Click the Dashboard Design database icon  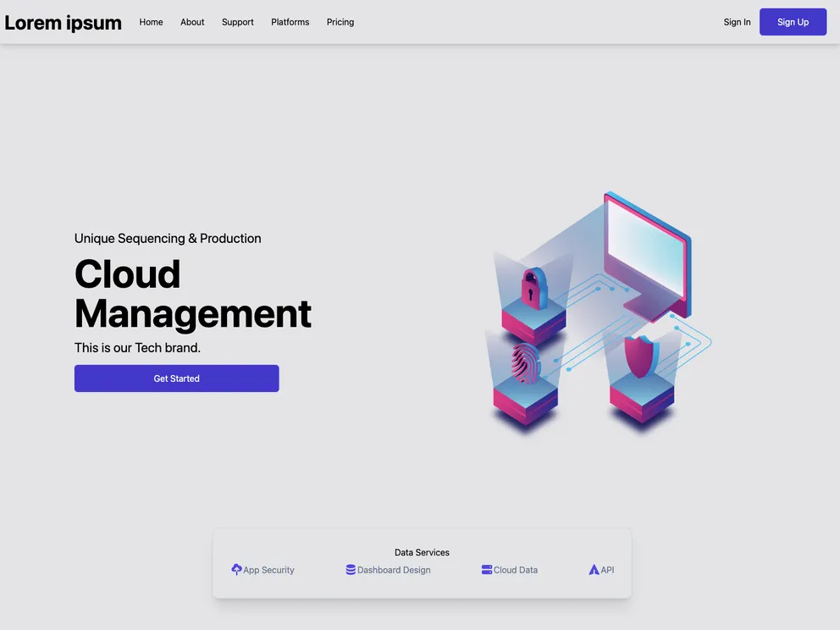[350, 569]
